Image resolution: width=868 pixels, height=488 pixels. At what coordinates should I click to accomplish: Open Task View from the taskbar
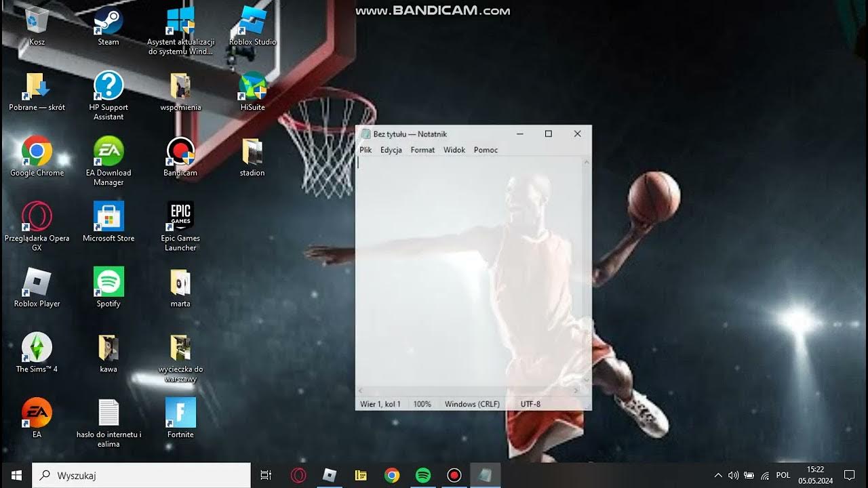pos(266,475)
